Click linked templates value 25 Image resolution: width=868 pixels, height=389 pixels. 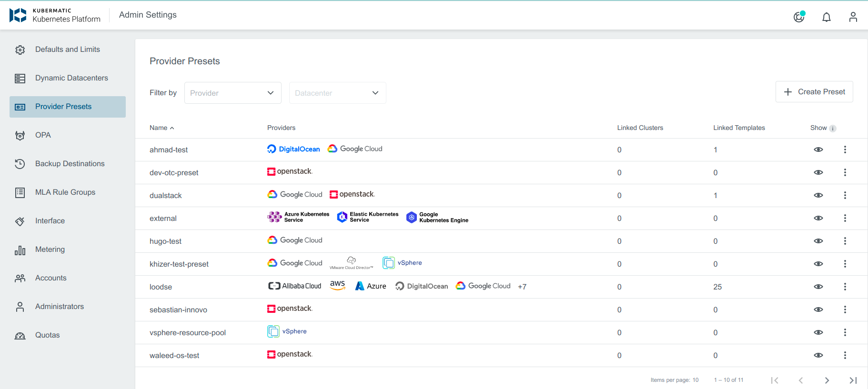[x=717, y=287]
